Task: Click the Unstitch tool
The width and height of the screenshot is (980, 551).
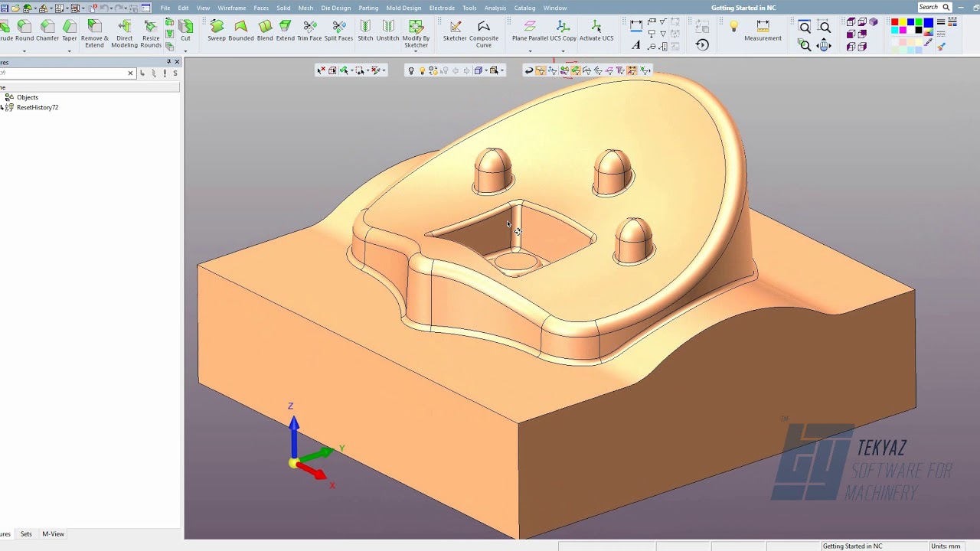Action: tap(388, 31)
